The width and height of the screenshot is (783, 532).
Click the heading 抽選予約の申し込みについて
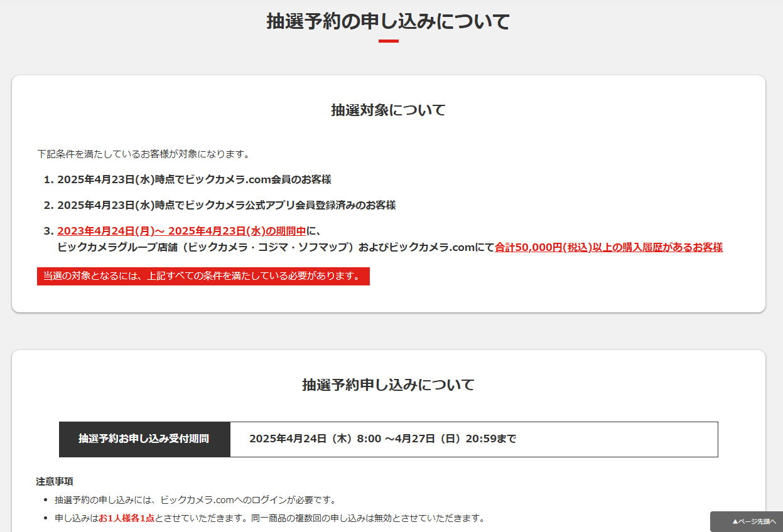tap(388, 21)
